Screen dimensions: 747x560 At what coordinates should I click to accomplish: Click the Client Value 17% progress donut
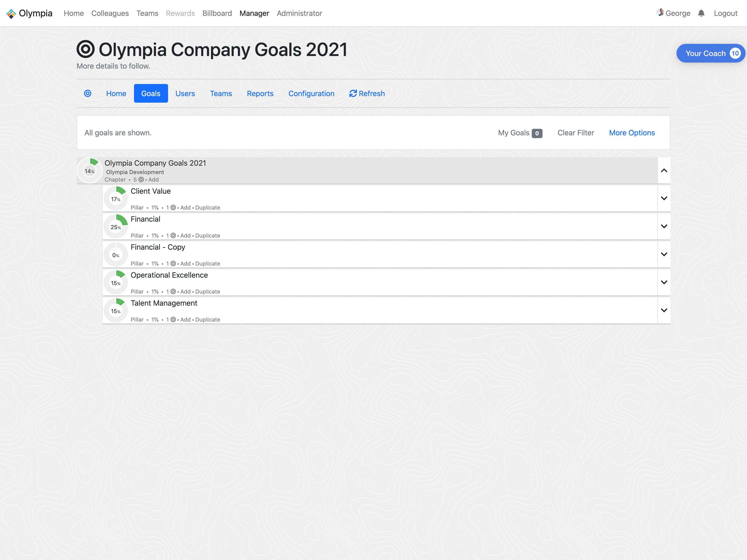coord(116,199)
